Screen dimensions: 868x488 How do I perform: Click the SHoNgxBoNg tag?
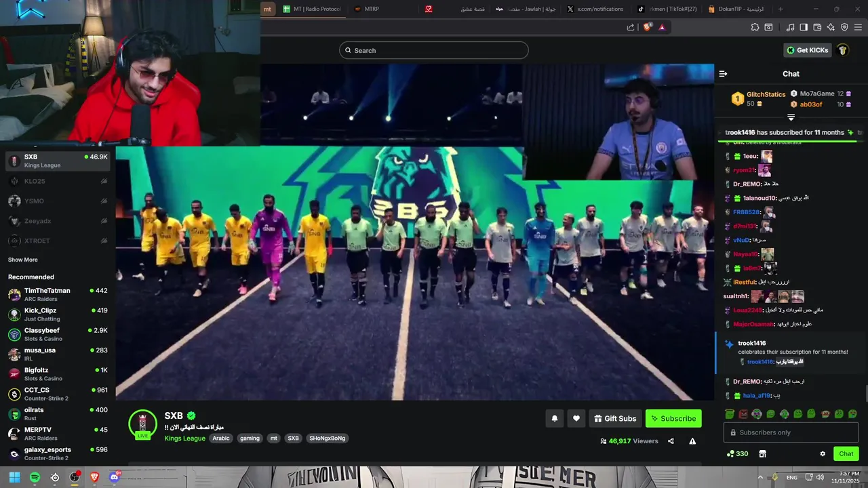pos(328,439)
